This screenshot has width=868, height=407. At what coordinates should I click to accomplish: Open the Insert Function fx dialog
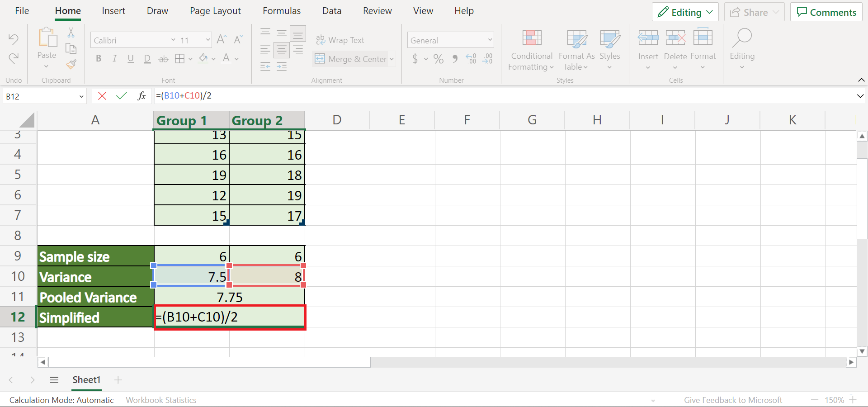pos(142,96)
